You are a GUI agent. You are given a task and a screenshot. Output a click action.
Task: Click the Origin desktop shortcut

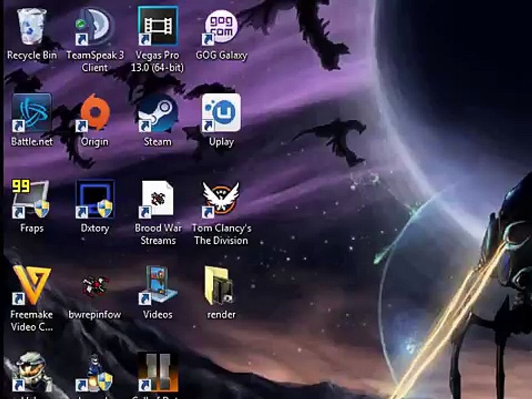pos(95,113)
